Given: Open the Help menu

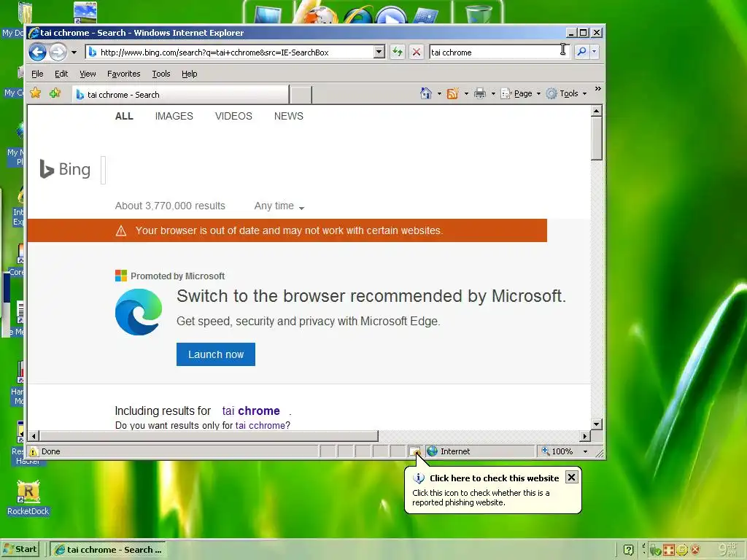Looking at the screenshot, I should (x=189, y=74).
